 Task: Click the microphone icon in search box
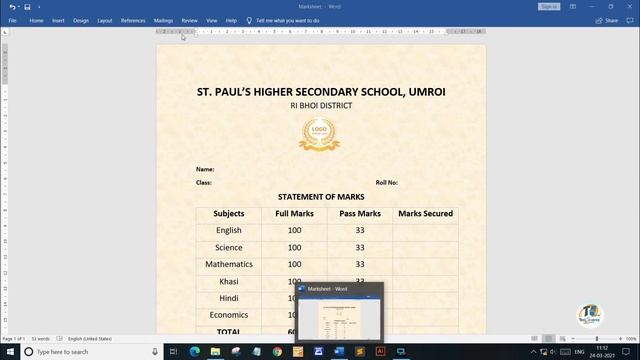[155, 351]
